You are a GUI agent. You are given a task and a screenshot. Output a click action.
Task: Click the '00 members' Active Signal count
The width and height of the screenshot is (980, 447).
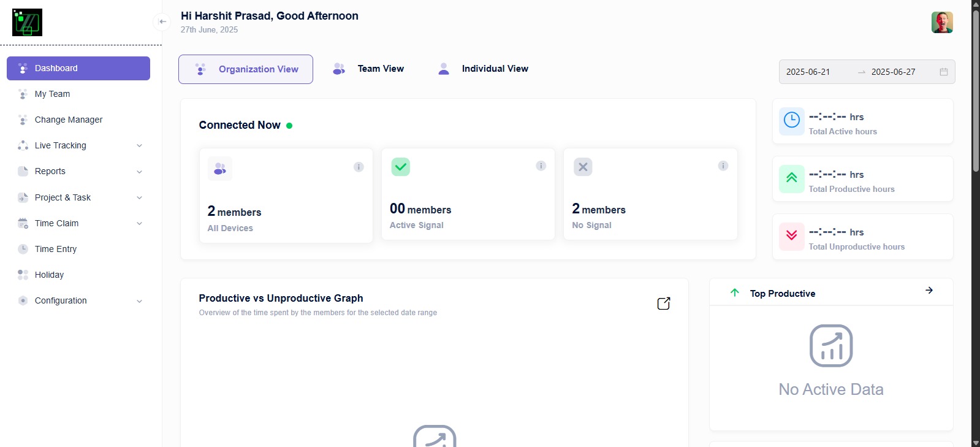pos(420,209)
